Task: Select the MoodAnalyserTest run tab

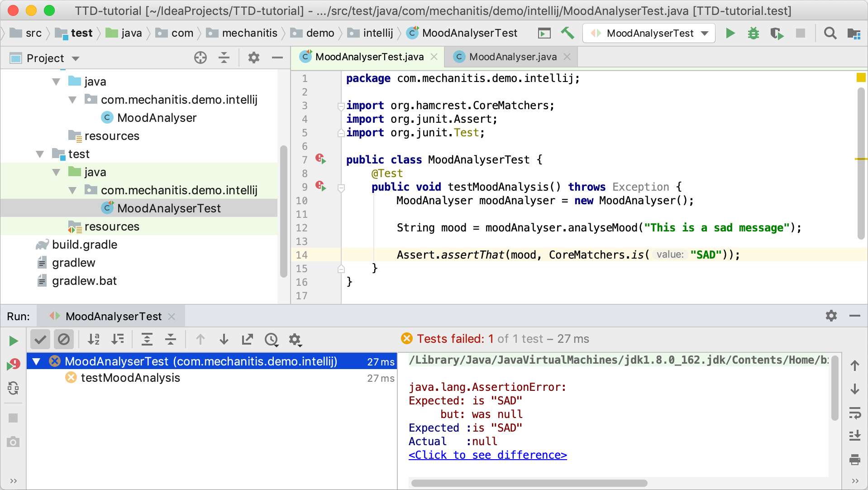Action: tap(113, 316)
